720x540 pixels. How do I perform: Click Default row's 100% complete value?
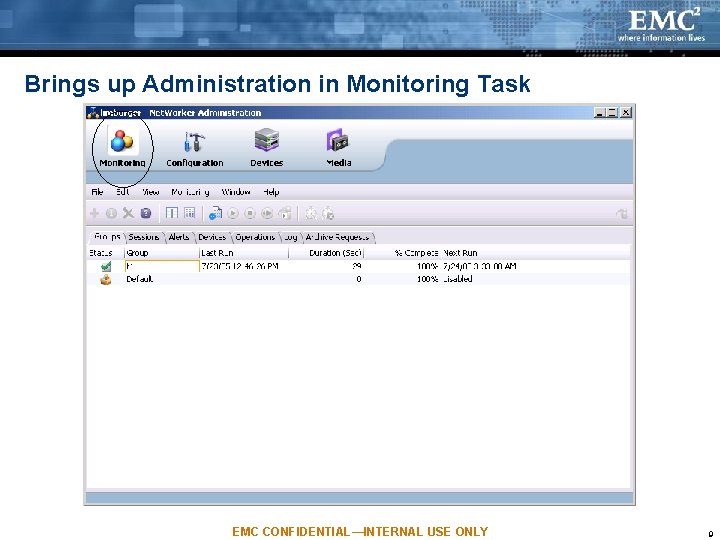coord(427,279)
